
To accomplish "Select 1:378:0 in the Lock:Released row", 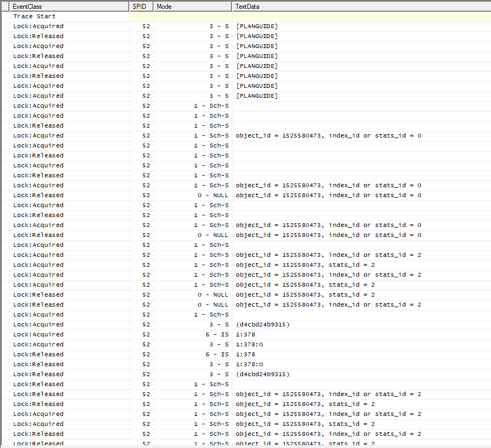I will point(249,365).
